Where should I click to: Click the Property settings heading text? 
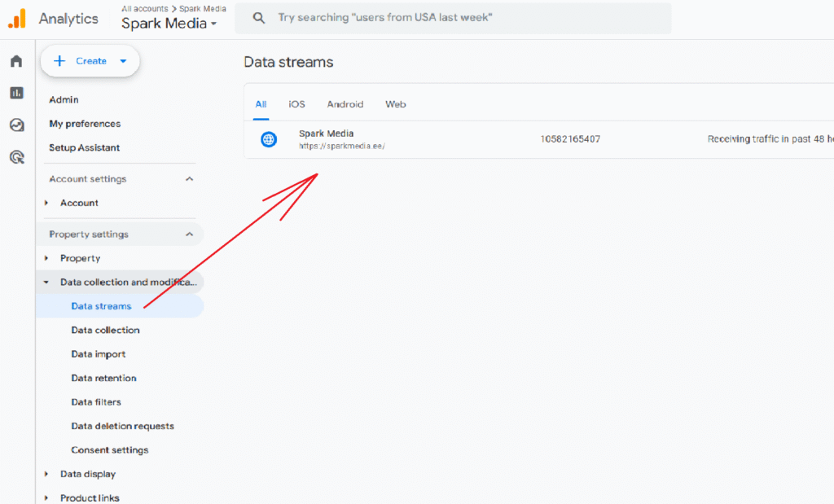pyautogui.click(x=89, y=234)
